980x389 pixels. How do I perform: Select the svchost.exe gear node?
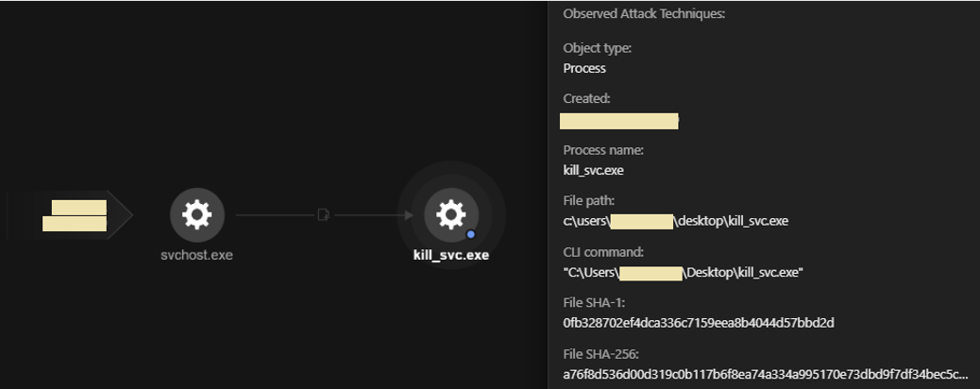tap(196, 215)
